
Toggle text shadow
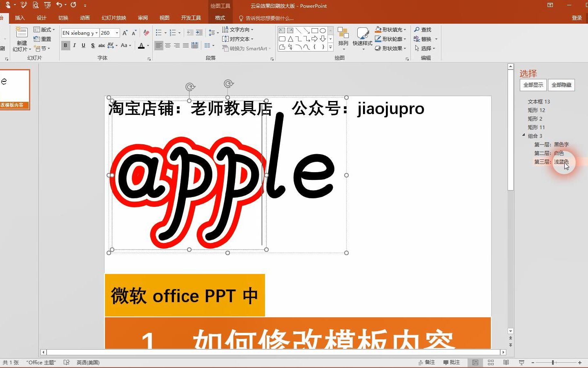point(93,45)
